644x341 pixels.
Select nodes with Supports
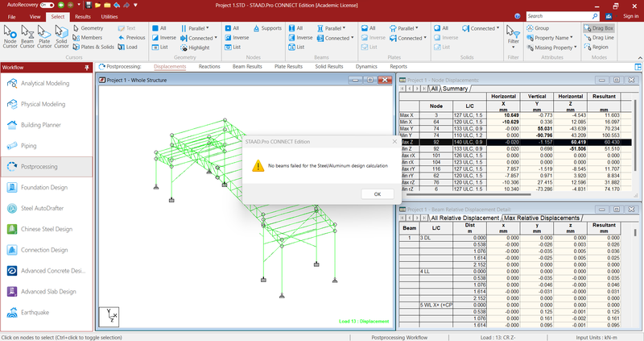click(x=267, y=28)
